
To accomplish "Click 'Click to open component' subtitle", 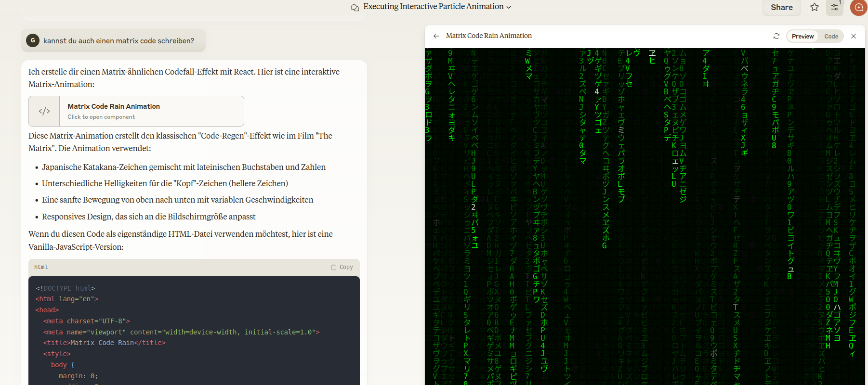I will [101, 117].
